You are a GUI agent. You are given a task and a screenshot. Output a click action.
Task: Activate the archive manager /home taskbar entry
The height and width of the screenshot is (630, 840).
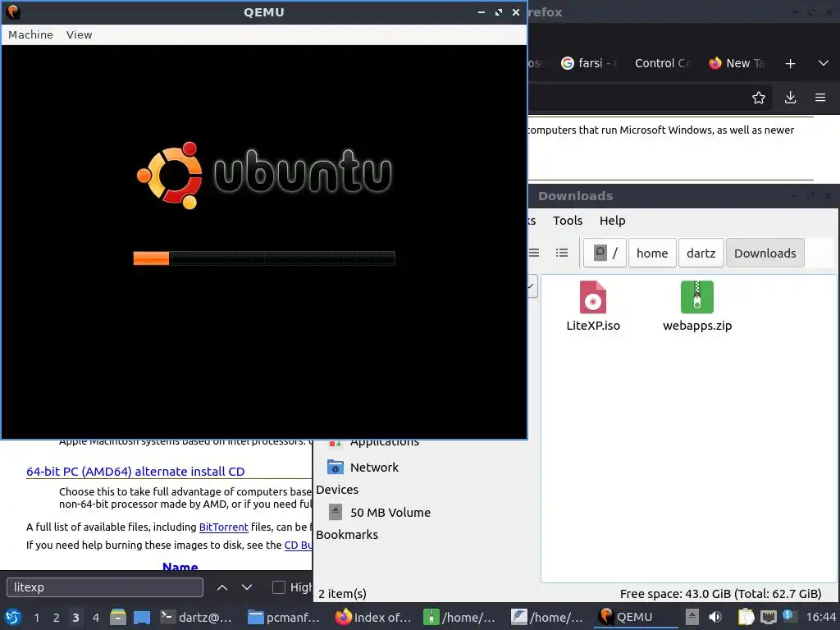pos(460,617)
